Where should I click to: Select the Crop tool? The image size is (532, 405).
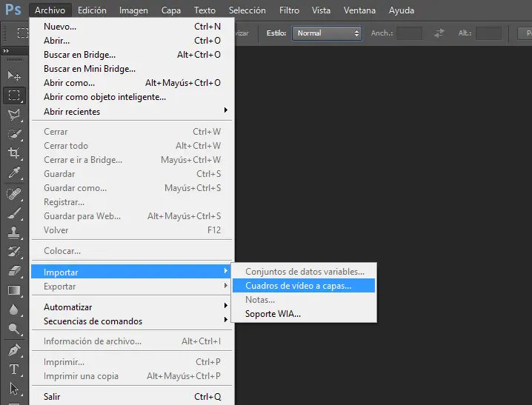(14, 153)
